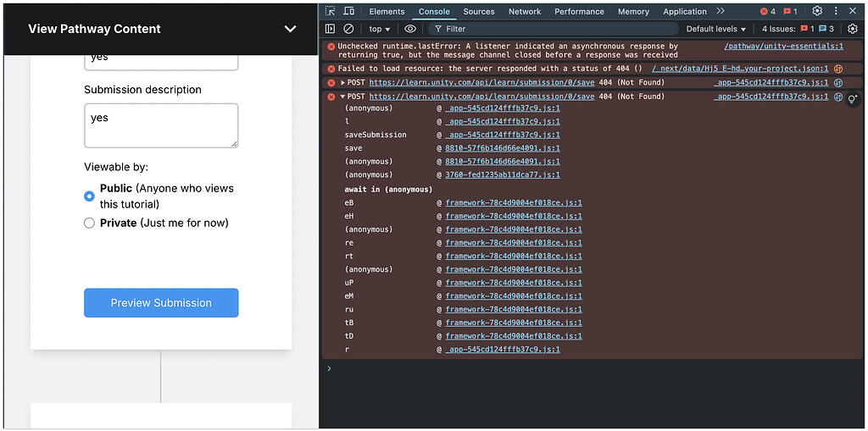Clear the console output

click(x=348, y=29)
